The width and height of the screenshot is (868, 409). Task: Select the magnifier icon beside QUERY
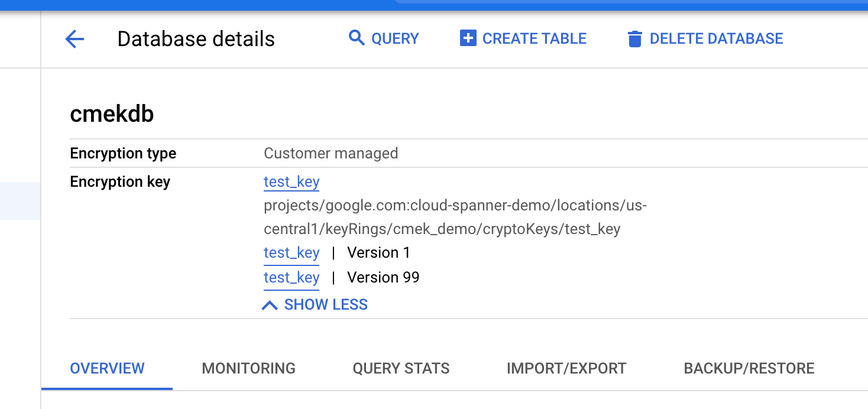click(x=357, y=38)
